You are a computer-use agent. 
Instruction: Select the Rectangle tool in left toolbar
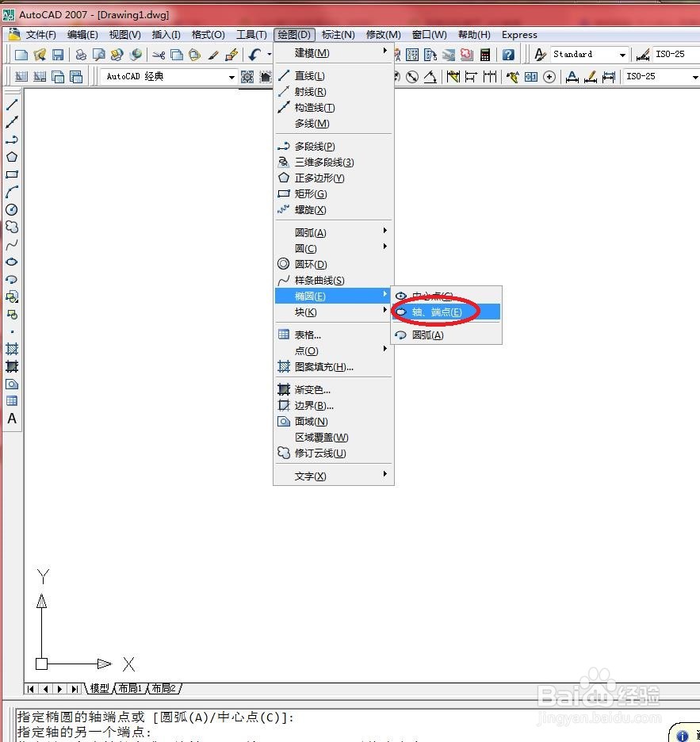pyautogui.click(x=12, y=174)
